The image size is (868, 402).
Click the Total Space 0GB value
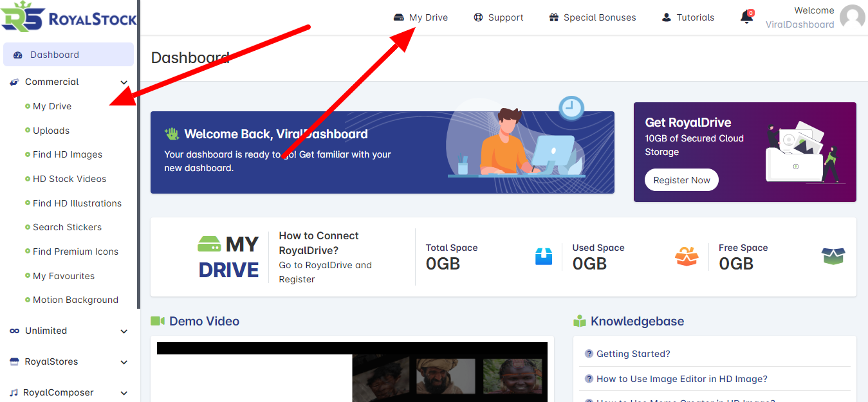443,264
